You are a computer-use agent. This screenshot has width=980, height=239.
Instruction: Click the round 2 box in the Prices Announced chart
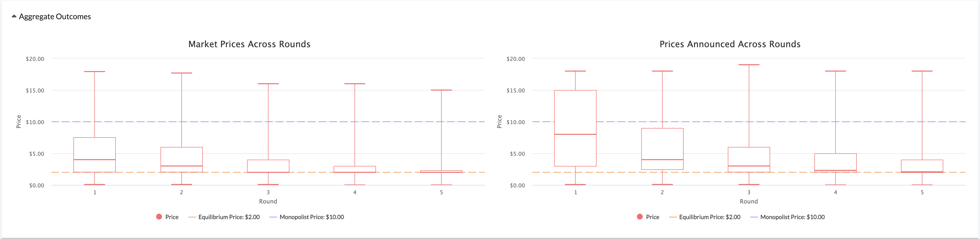[x=662, y=149]
